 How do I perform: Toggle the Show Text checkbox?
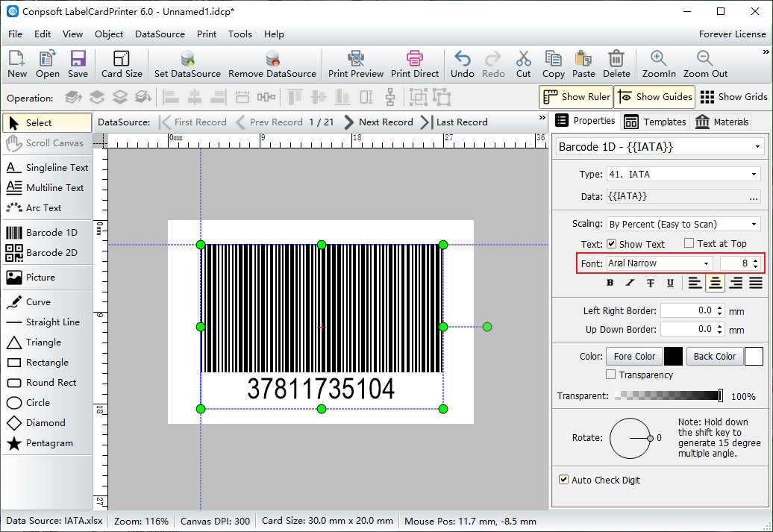pyautogui.click(x=611, y=243)
